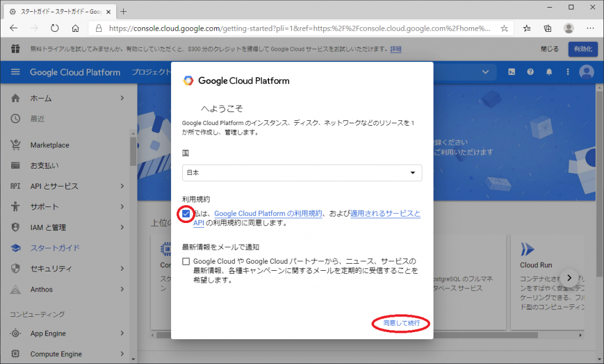Screen dimensions: 604x364
Task: Open the help question mark icon
Action: coord(530,72)
